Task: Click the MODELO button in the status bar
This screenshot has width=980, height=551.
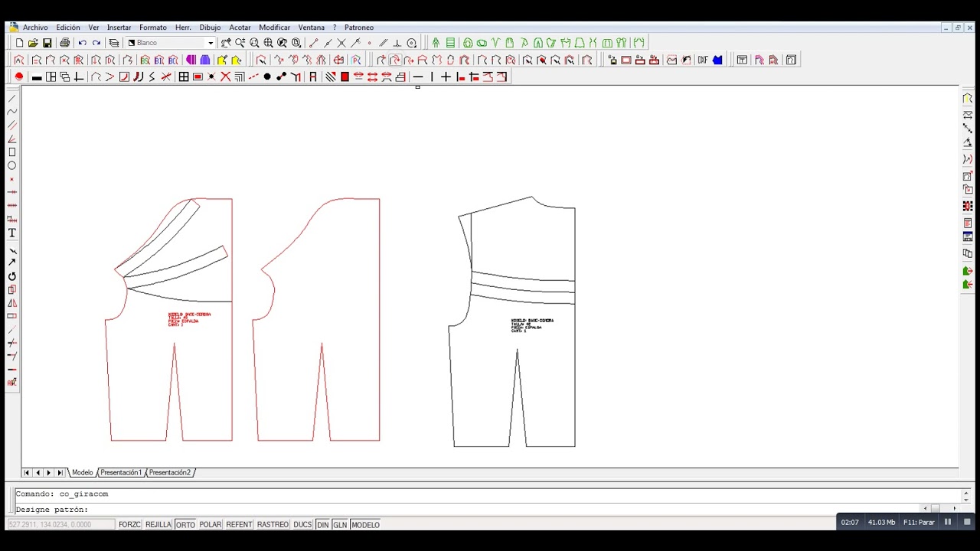Action: pyautogui.click(x=365, y=525)
